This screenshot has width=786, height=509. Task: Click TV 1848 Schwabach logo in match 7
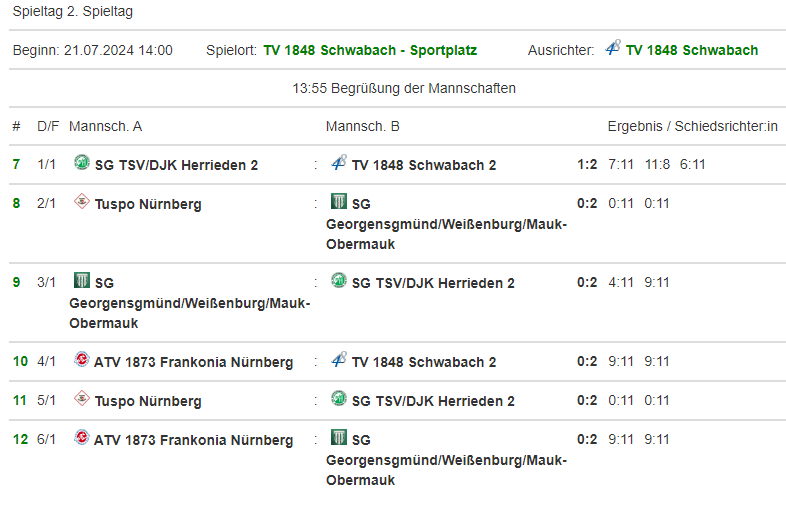click(x=339, y=163)
